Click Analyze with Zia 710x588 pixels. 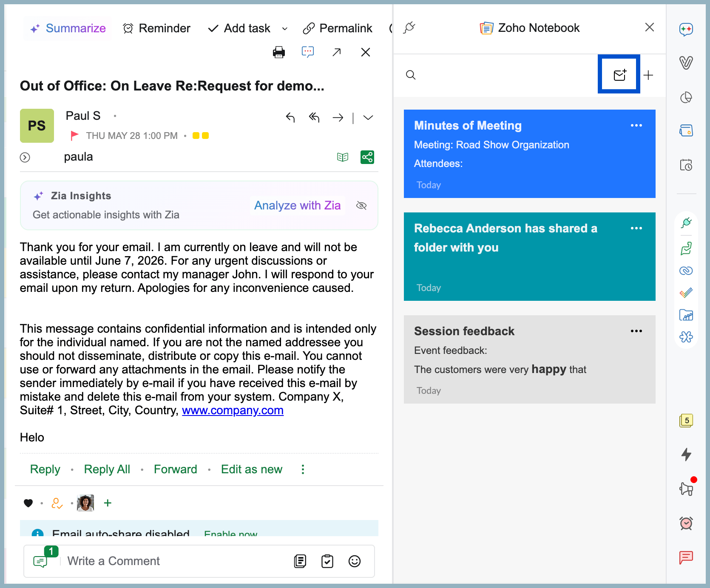pos(298,206)
